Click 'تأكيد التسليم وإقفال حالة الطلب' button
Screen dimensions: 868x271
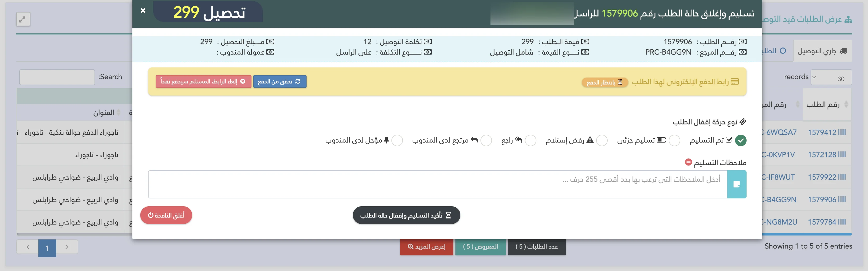click(406, 215)
